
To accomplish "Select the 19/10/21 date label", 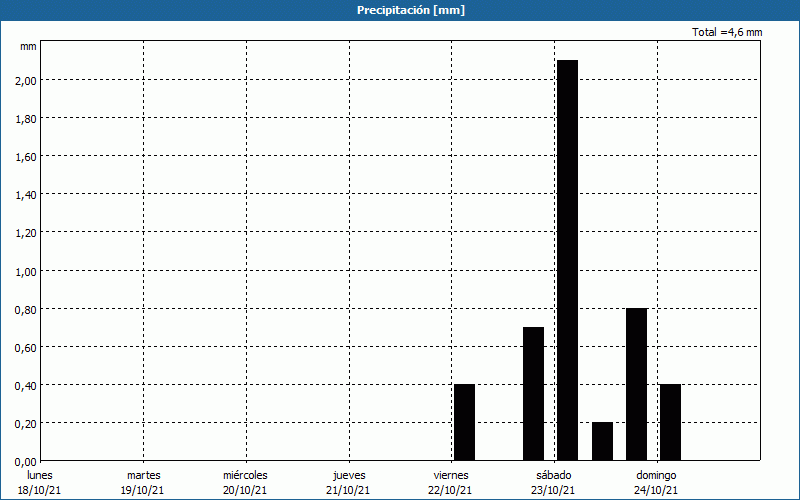I will pyautogui.click(x=142, y=490).
